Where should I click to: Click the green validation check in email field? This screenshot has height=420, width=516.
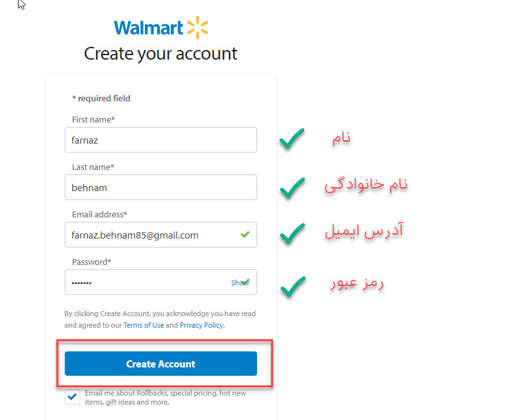245,234
